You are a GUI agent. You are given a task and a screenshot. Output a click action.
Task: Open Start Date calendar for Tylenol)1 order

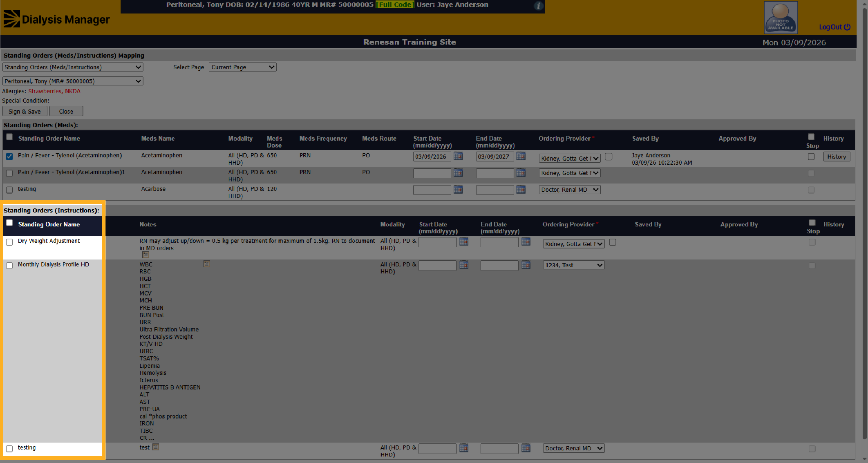tap(458, 173)
